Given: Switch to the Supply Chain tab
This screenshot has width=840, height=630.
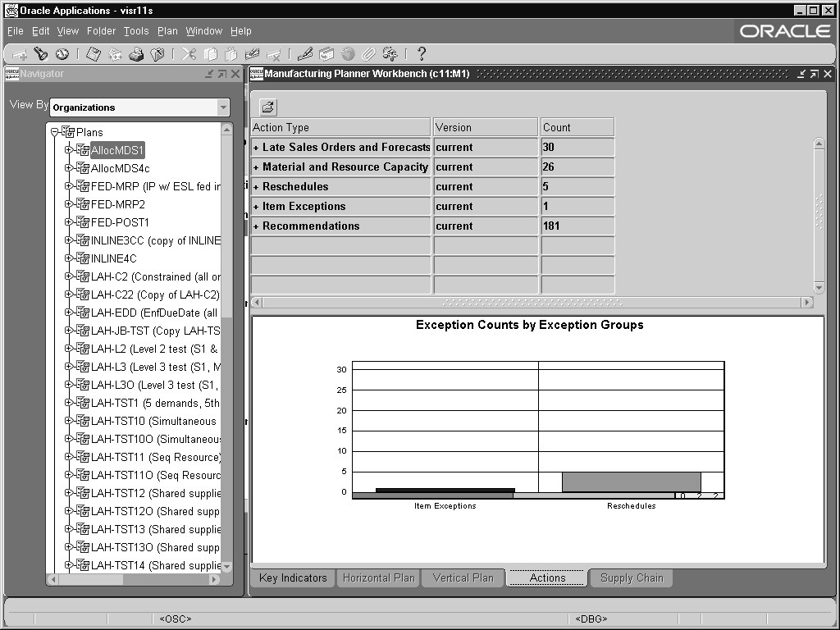Looking at the screenshot, I should click(632, 578).
